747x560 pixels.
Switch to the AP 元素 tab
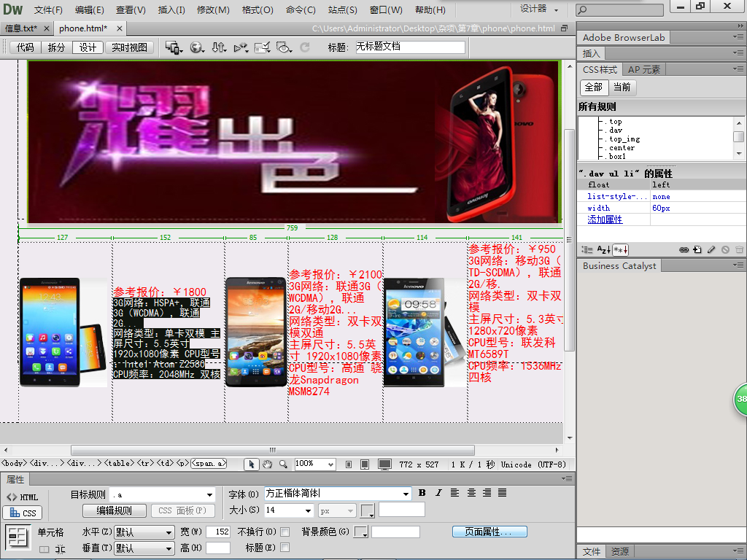[644, 69]
